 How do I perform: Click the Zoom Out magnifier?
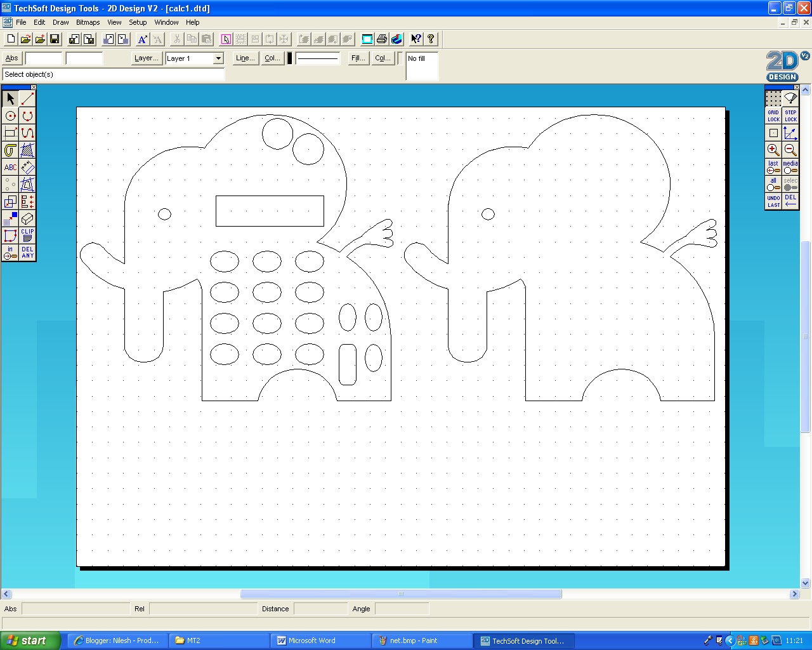click(790, 150)
